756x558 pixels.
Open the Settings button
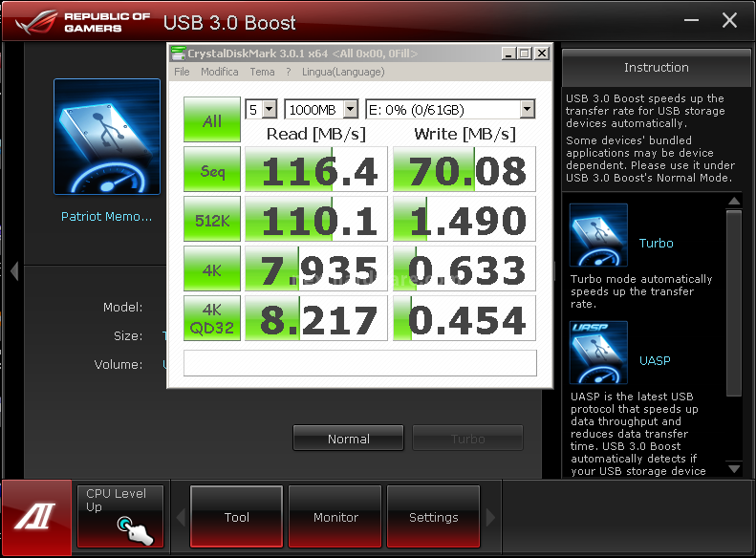tap(434, 517)
